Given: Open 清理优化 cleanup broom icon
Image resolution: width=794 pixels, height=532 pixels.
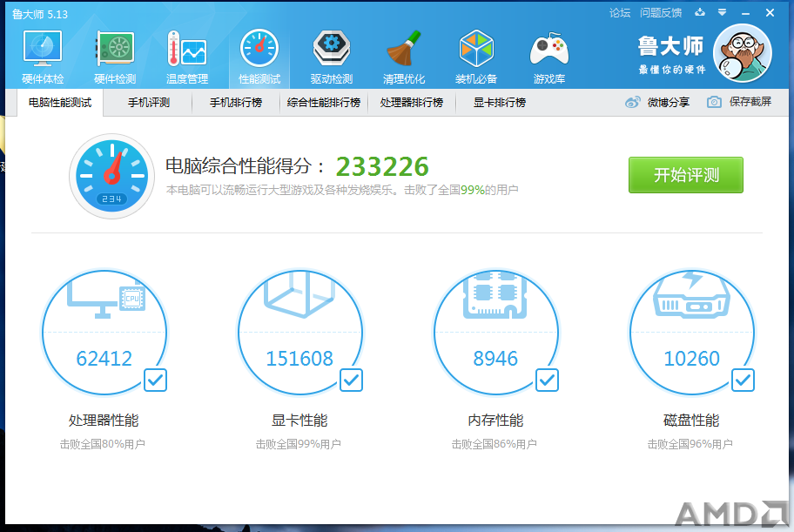Looking at the screenshot, I should [404, 49].
